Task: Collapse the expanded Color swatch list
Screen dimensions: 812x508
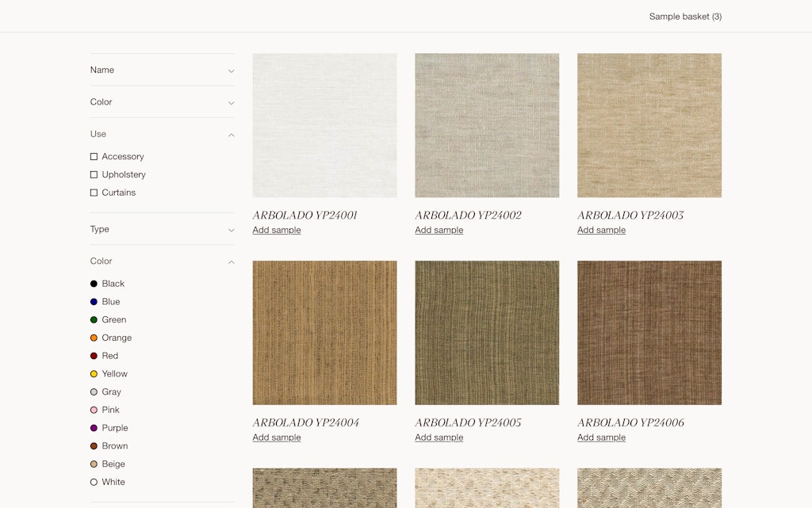Action: coord(231,262)
